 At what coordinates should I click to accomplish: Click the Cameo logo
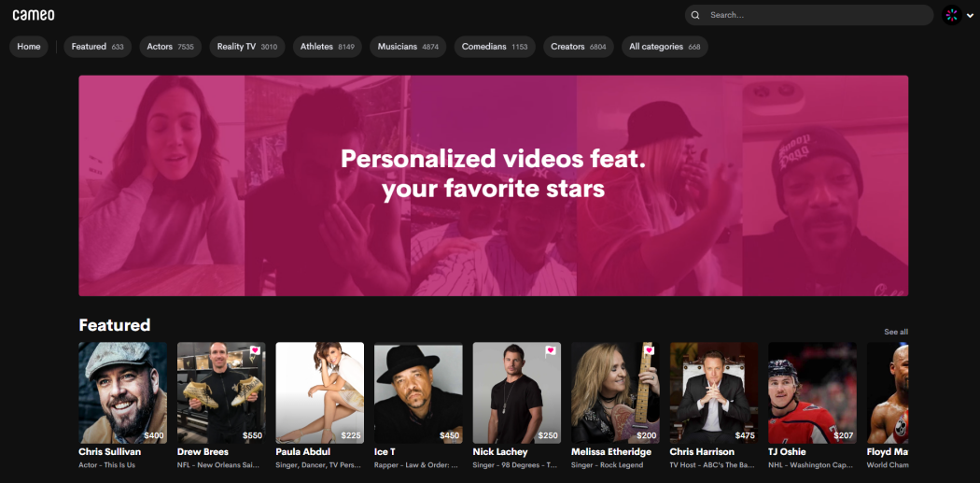pos(34,15)
